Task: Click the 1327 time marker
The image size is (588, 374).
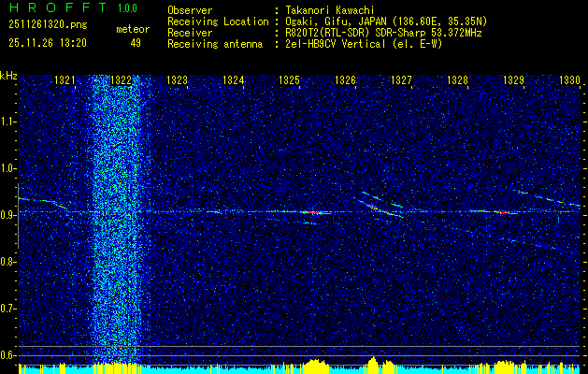Action: coord(401,79)
